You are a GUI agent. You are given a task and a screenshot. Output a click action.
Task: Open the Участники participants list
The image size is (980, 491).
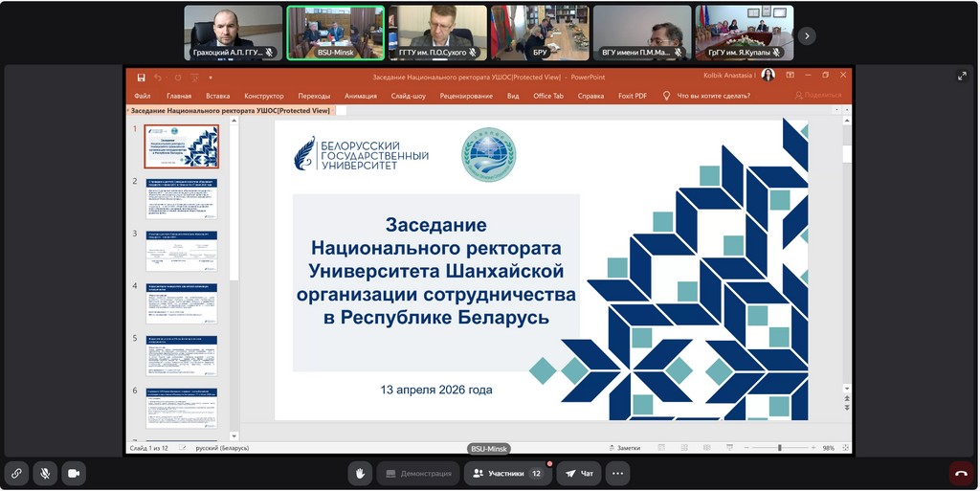pyautogui.click(x=507, y=473)
